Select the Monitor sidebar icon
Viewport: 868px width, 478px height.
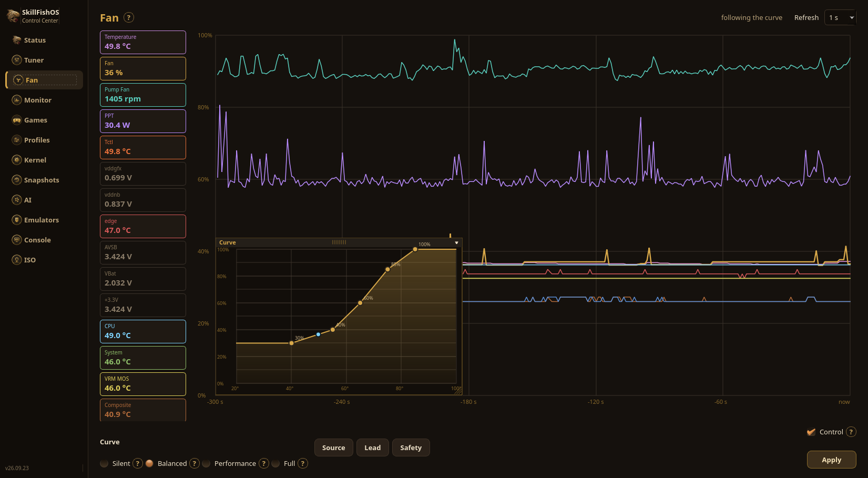tap(17, 100)
